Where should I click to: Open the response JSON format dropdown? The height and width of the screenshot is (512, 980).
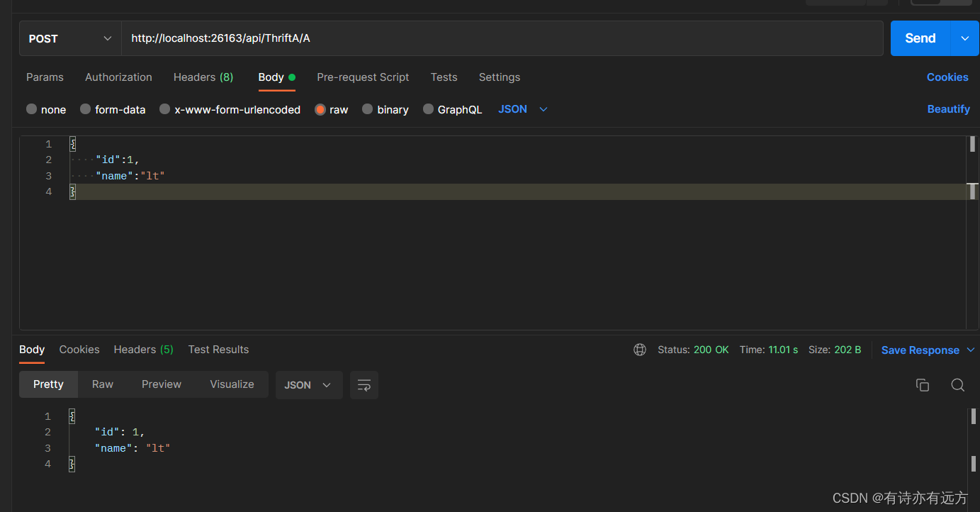[309, 385]
